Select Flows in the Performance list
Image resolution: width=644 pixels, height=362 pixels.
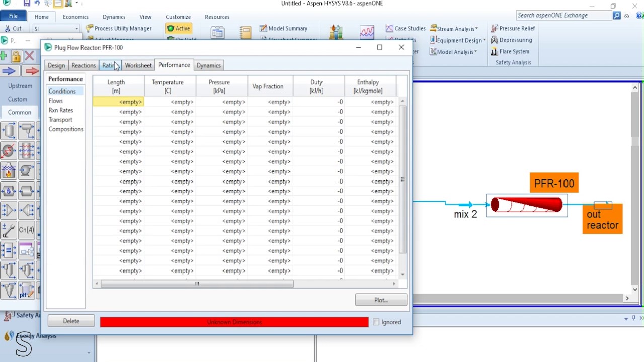[56, 101]
